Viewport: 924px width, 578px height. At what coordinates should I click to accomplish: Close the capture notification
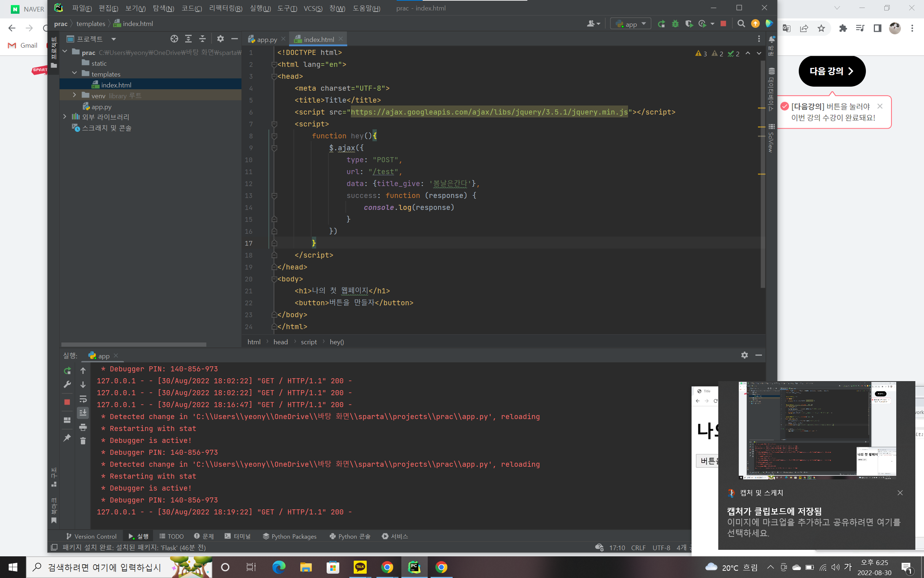pos(900,493)
